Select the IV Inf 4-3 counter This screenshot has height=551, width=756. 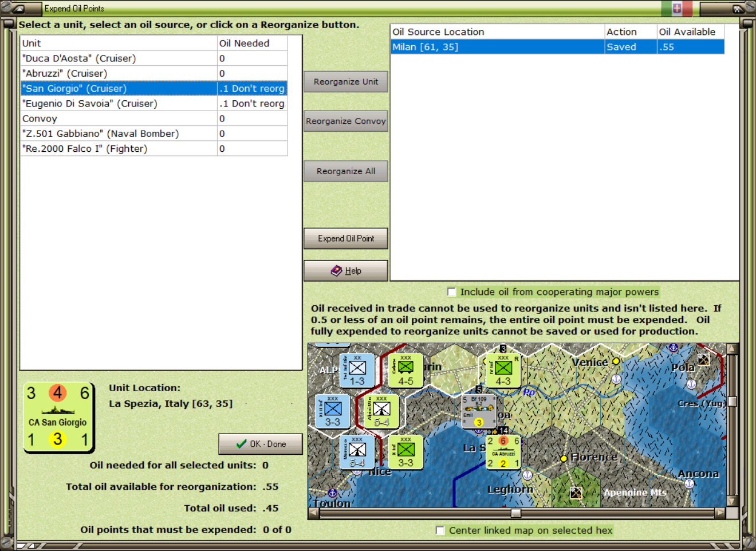[503, 370]
